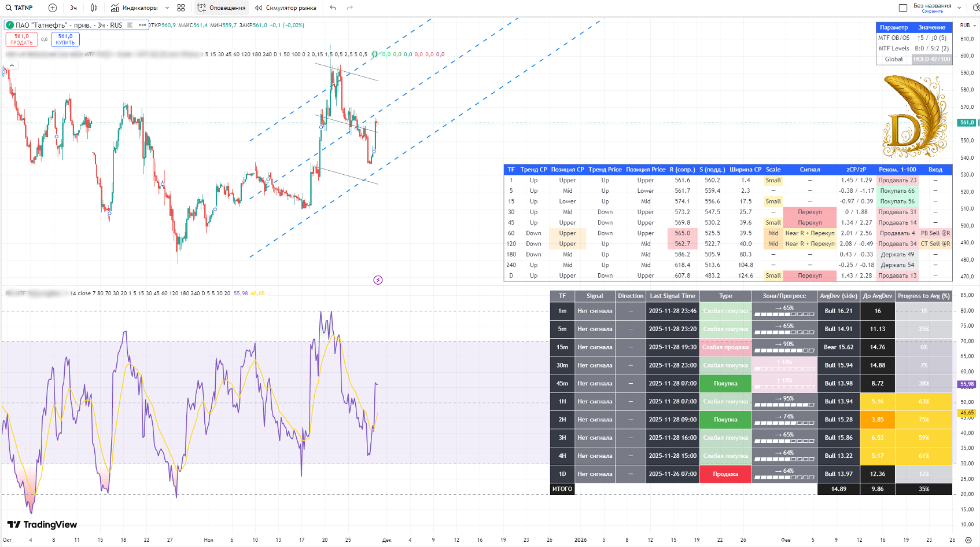Screen dimensions: 980x547
Task: Click the Оповещения alerts button
Action: tap(222, 8)
